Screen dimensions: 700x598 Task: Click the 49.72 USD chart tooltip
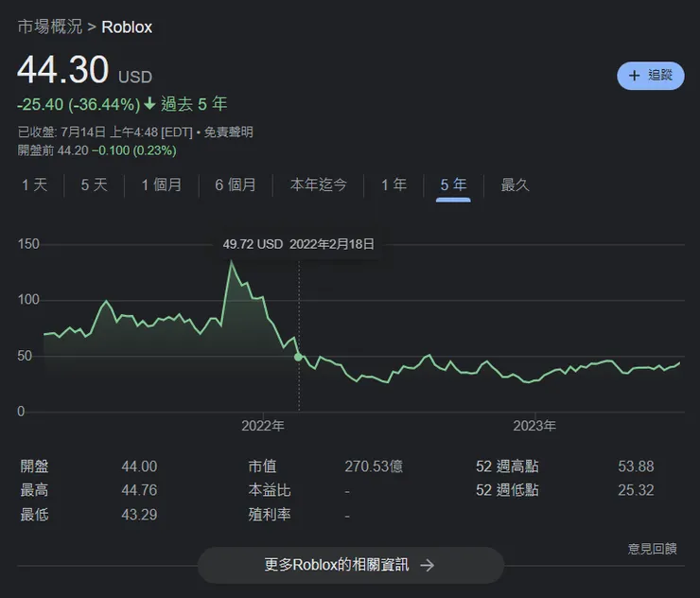(298, 244)
